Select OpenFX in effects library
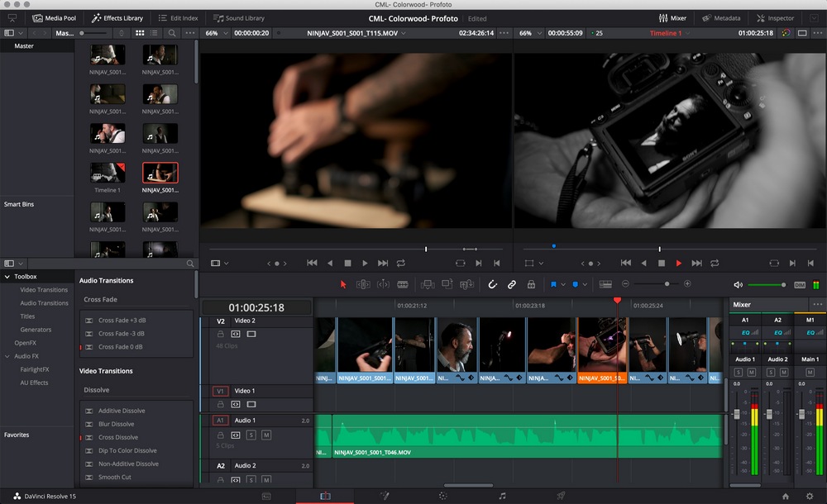Viewport: 827px width, 504px height. point(26,343)
